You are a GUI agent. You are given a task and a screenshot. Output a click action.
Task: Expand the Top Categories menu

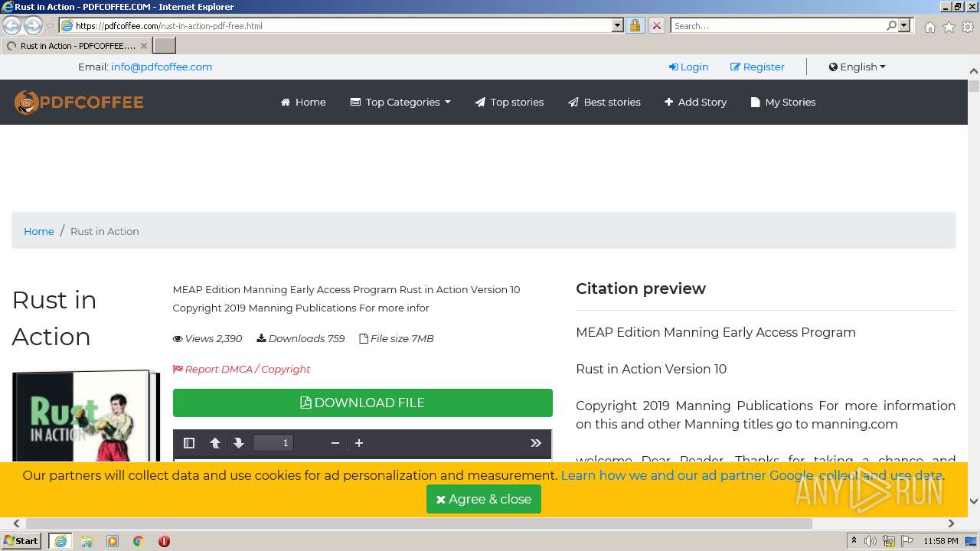click(400, 102)
